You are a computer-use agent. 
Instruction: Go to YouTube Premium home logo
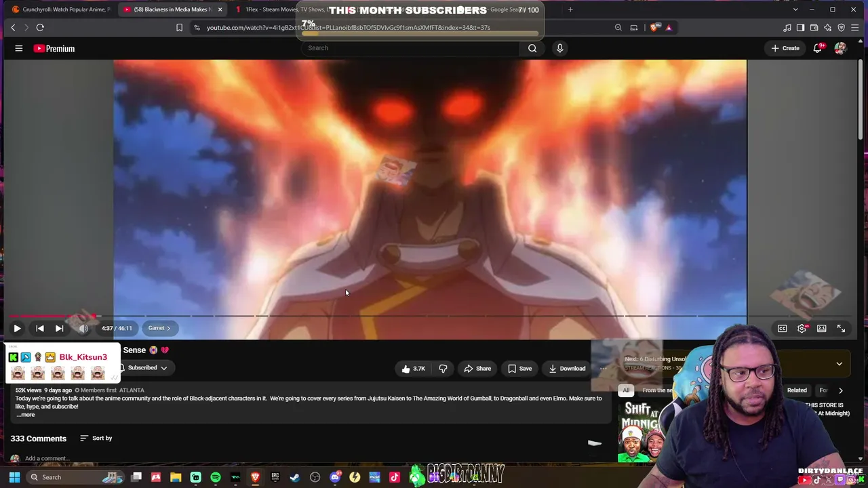click(54, 48)
